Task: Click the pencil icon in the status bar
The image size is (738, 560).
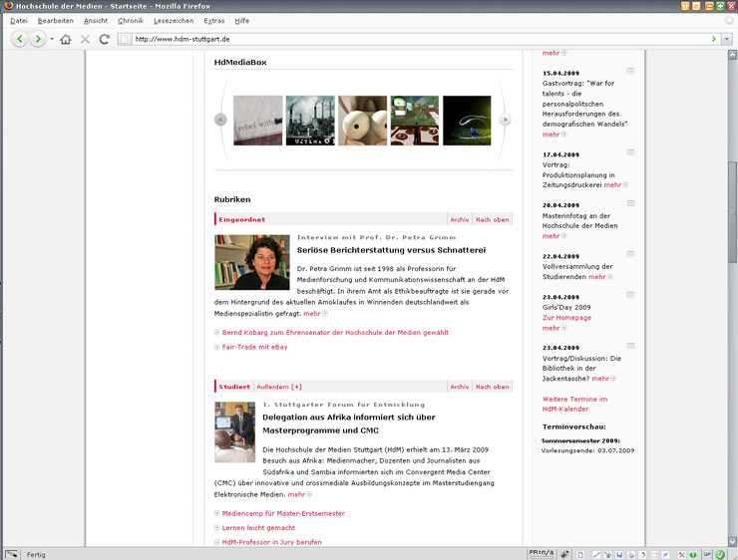Action: (x=596, y=555)
